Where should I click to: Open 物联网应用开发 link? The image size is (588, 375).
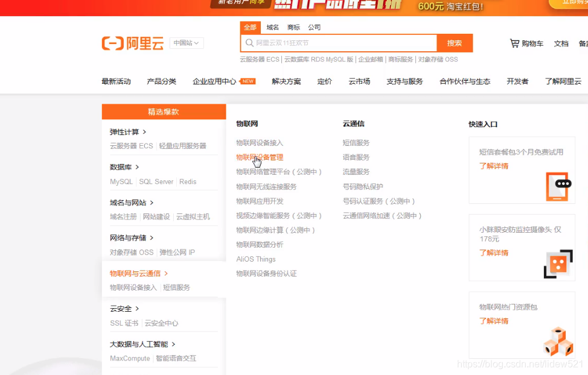[x=260, y=201]
